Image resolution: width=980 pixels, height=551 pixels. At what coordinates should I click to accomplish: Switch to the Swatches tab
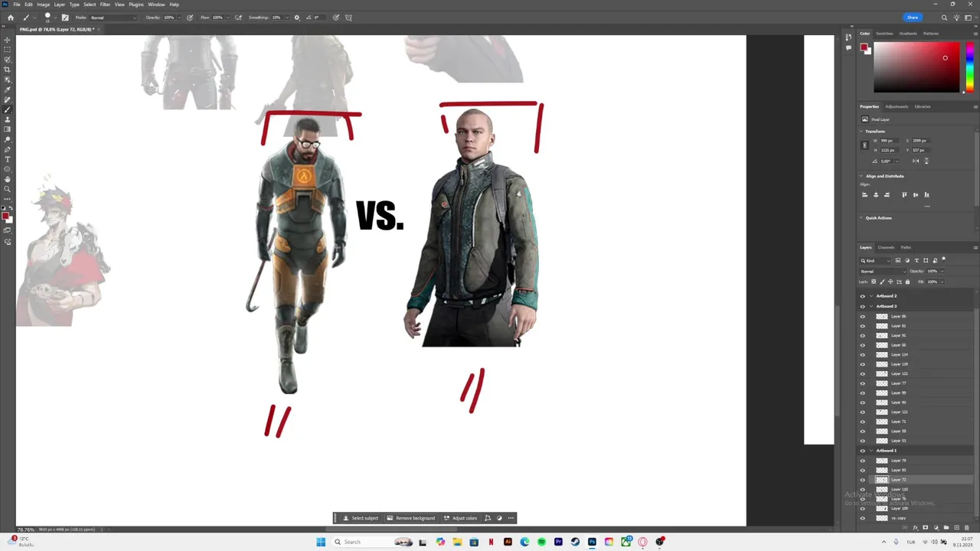(884, 34)
